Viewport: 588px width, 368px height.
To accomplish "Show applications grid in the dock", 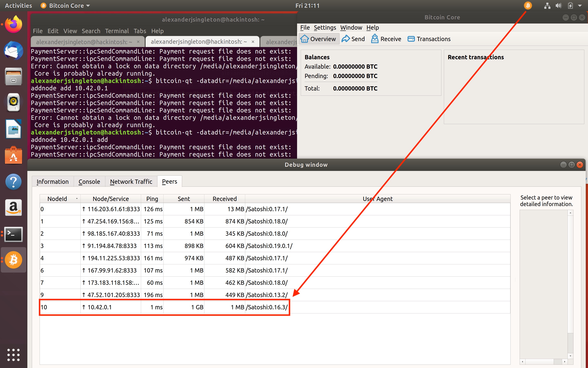I will [14, 355].
